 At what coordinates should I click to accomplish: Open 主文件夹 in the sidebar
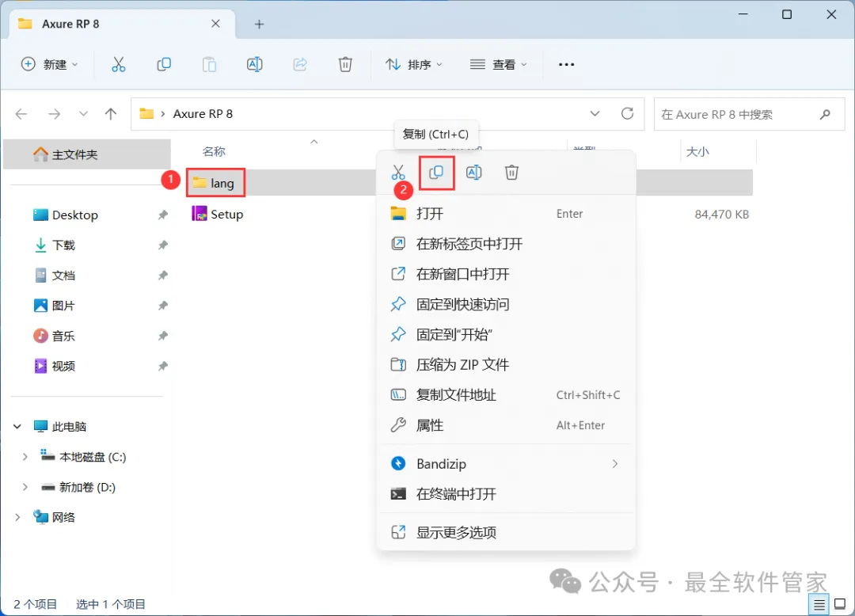pos(87,154)
